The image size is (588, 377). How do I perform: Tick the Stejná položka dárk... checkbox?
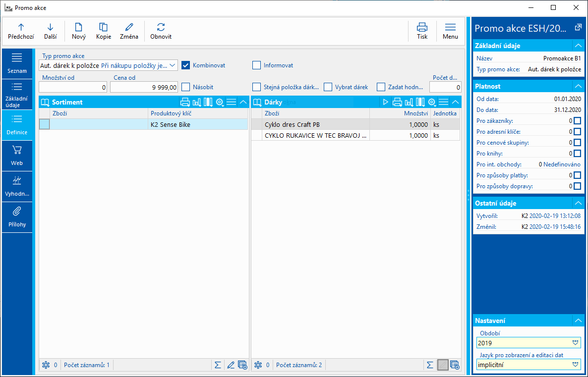(x=256, y=87)
